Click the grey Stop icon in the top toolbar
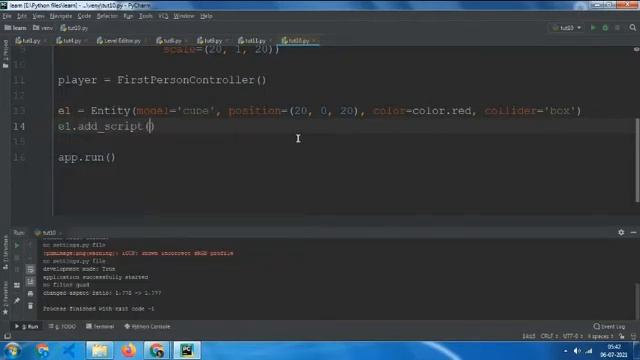 point(617,28)
